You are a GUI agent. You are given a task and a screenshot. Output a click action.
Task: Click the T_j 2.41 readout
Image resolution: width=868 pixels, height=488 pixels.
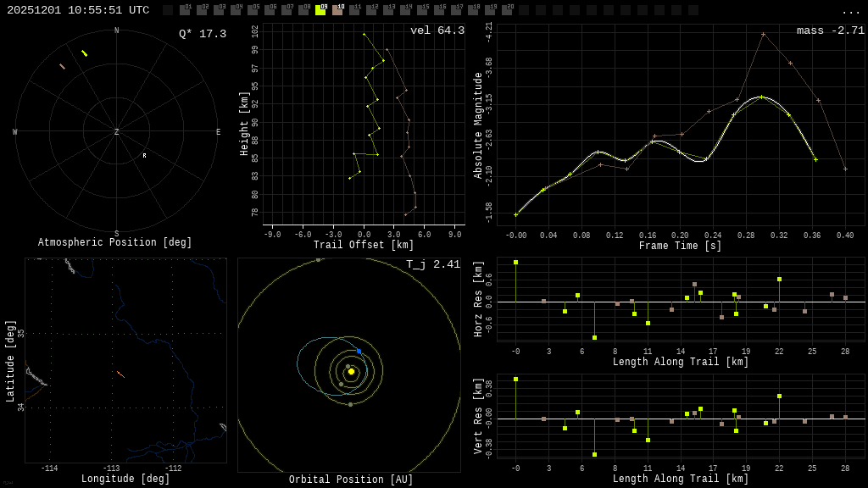(433, 264)
